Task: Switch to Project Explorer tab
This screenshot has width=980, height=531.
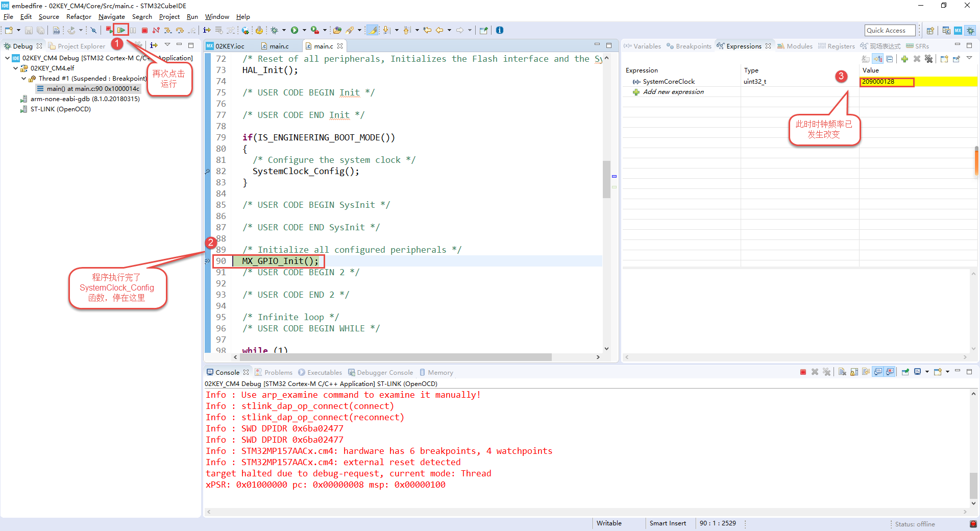Action: pyautogui.click(x=77, y=46)
